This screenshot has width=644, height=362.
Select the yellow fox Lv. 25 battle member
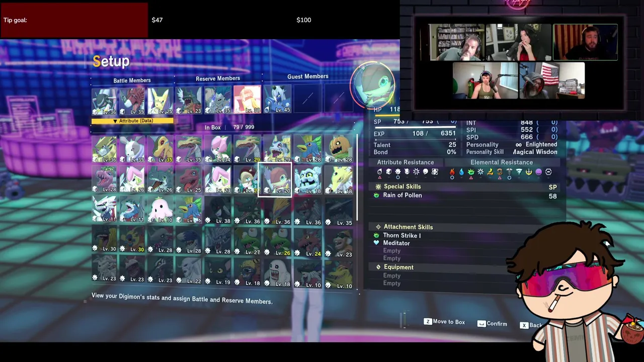point(160,101)
